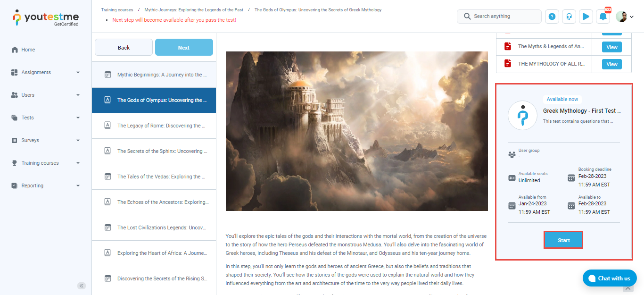Click the Available from calendar icon

tap(512, 206)
